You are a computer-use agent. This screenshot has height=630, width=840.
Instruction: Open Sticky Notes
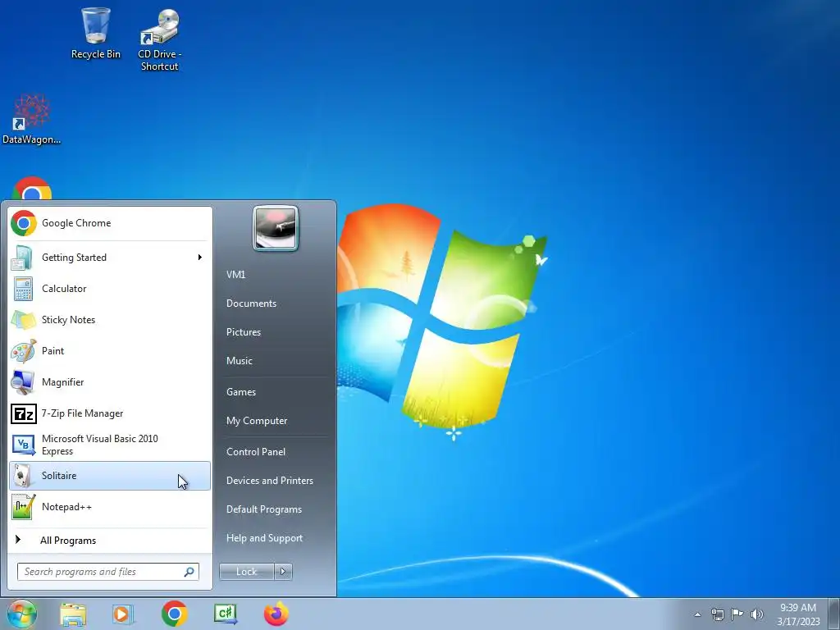(110, 320)
